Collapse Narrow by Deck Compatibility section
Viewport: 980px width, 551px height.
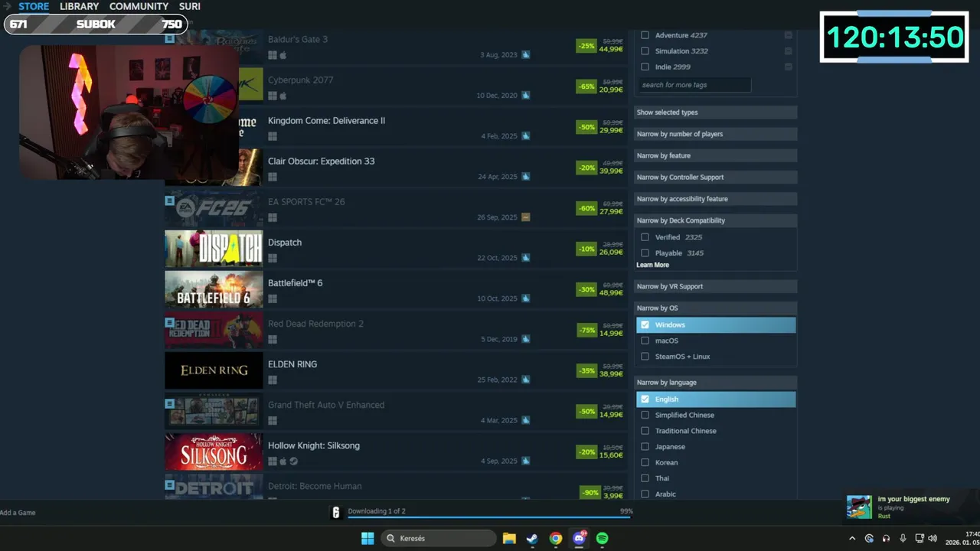[715, 220]
